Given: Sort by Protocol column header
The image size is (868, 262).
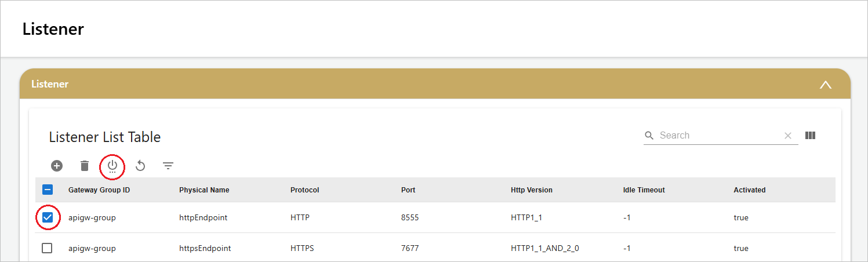Looking at the screenshot, I should [x=305, y=190].
